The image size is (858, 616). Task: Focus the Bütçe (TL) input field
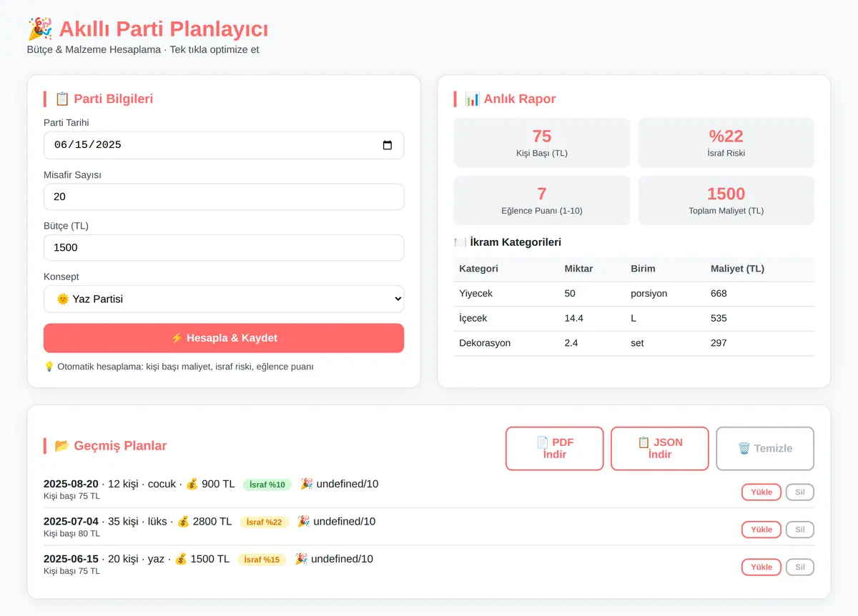224,247
